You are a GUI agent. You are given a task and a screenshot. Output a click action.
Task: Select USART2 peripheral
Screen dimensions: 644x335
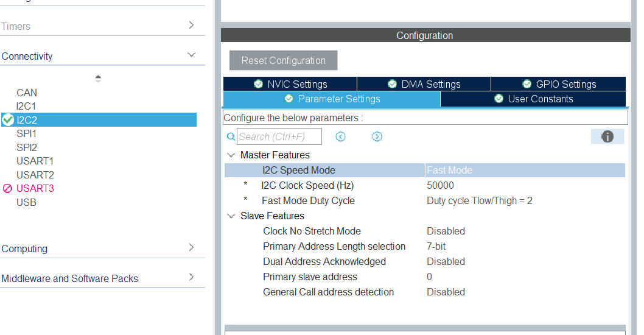click(35, 175)
